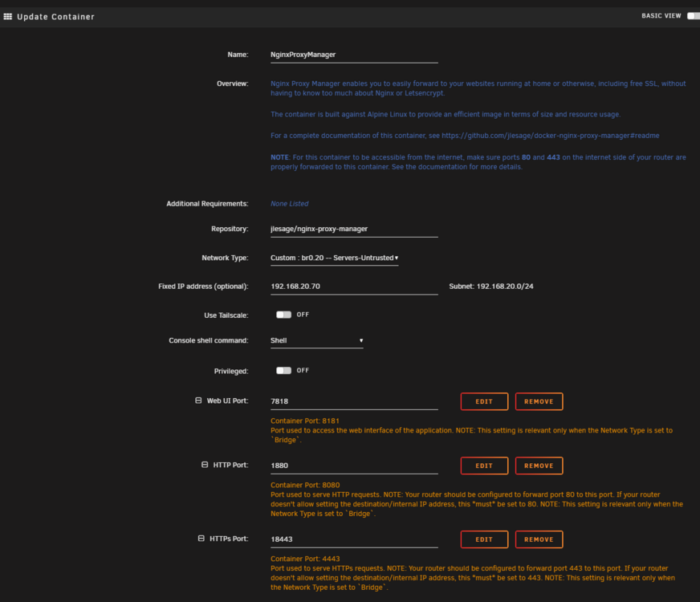Click the Additional Requirements label
This screenshot has height=602, width=700.
(207, 204)
